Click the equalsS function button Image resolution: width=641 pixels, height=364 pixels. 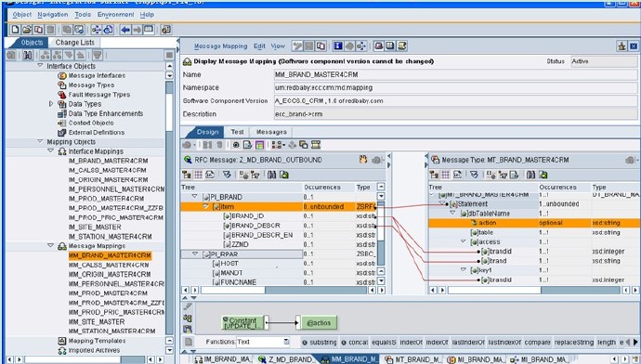384,343
